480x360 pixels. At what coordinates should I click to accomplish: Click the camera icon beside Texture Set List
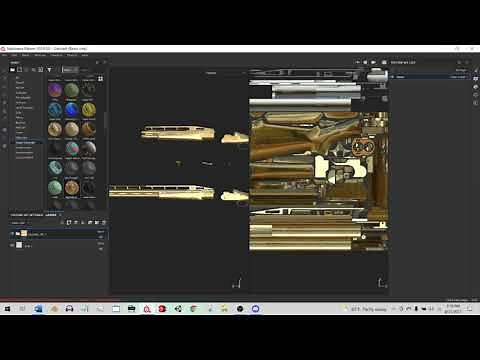point(384,62)
